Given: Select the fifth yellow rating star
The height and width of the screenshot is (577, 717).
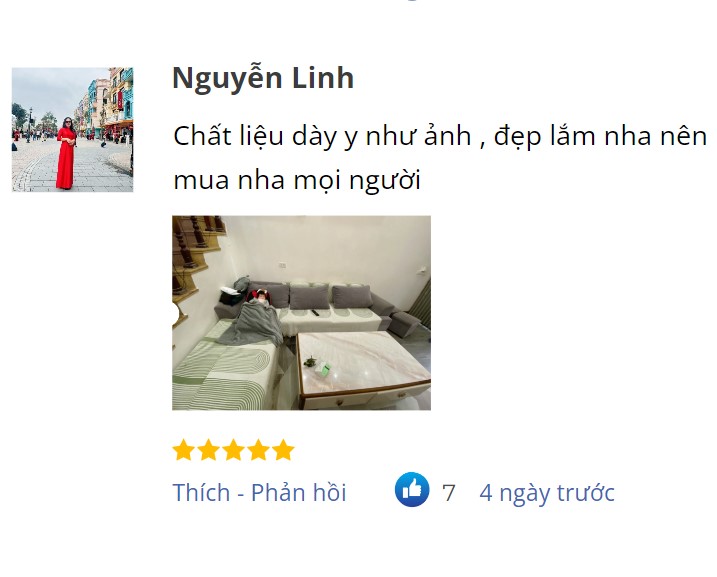Looking at the screenshot, I should (x=283, y=449).
